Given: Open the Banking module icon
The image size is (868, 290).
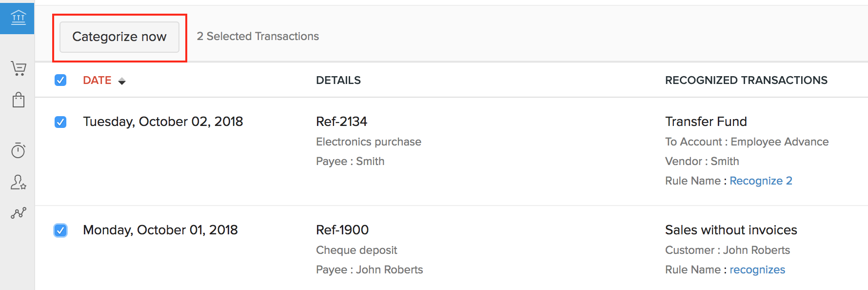Looking at the screenshot, I should pos(18,18).
